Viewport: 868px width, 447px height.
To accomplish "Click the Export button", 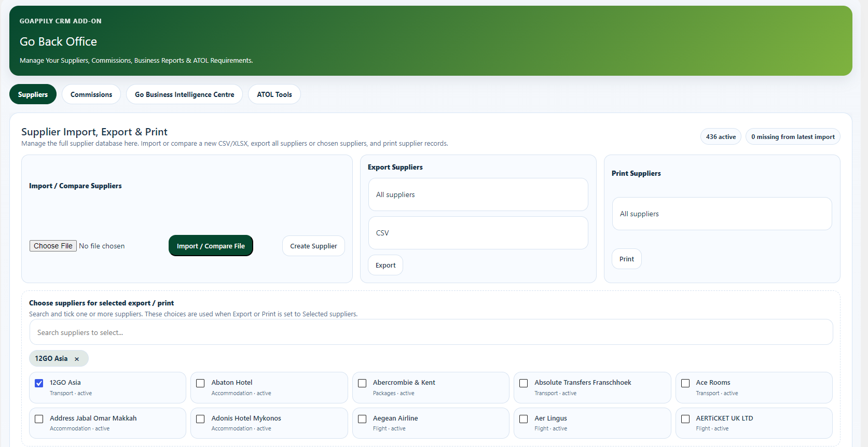I will click(385, 265).
